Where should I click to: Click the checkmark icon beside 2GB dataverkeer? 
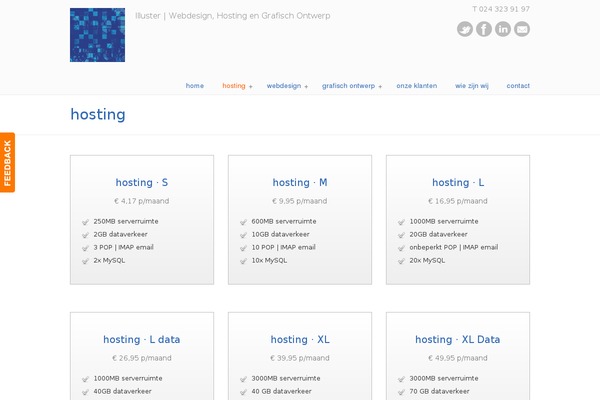tap(85, 235)
